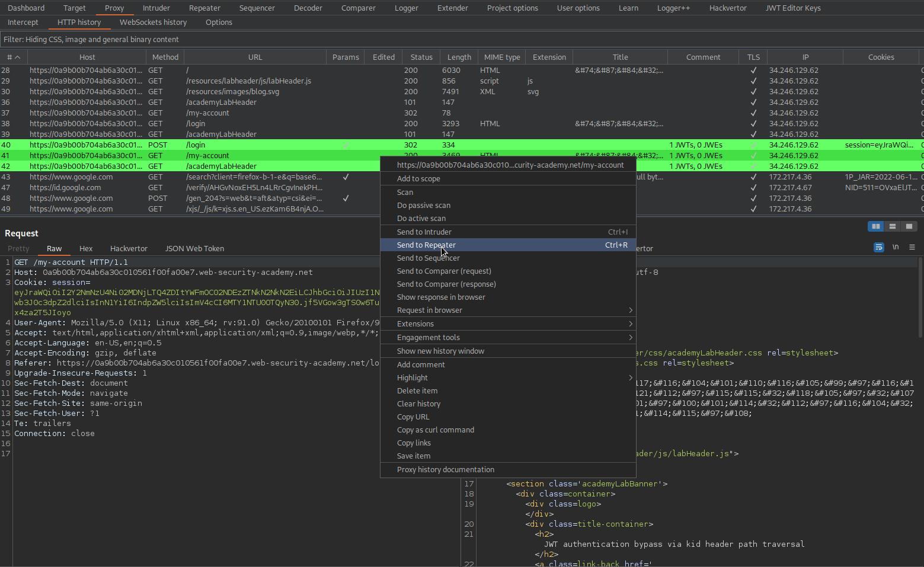Select Add to scope menu entry
This screenshot has width=924, height=567.
click(x=508, y=179)
